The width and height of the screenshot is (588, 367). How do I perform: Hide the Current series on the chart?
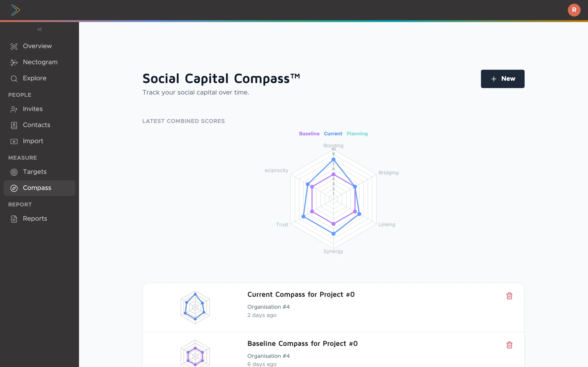tap(333, 134)
